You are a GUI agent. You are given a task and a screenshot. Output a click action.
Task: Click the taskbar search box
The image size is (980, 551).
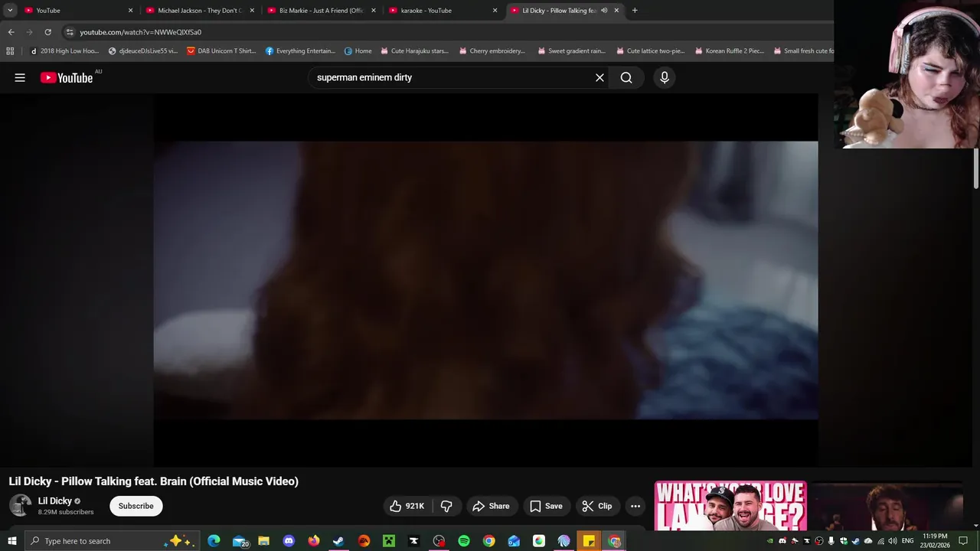tap(113, 541)
